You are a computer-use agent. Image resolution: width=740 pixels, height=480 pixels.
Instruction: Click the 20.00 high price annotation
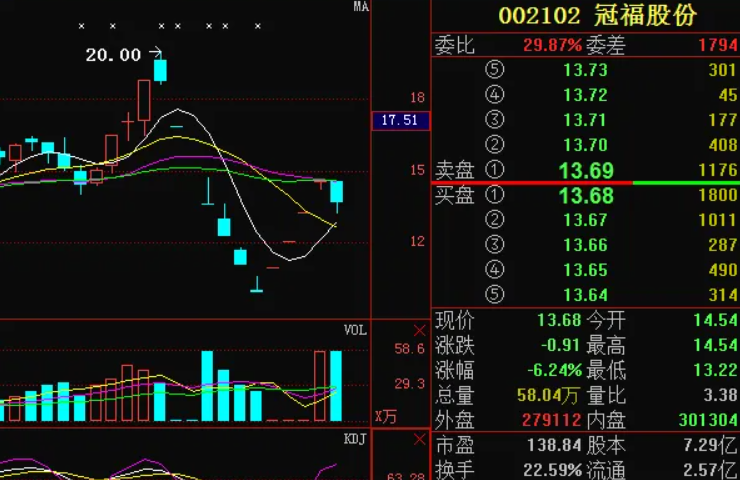click(x=113, y=55)
